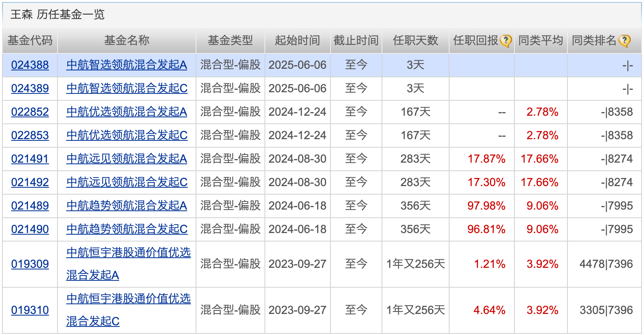Image resolution: width=644 pixels, height=335 pixels.
Task: Open 中航远见领航混合发起C fund page
Action: click(127, 182)
